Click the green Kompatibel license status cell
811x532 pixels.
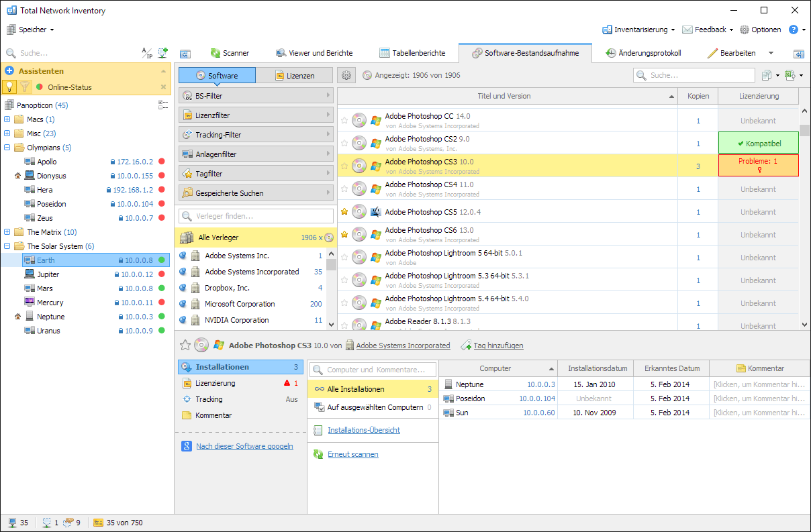pyautogui.click(x=758, y=144)
